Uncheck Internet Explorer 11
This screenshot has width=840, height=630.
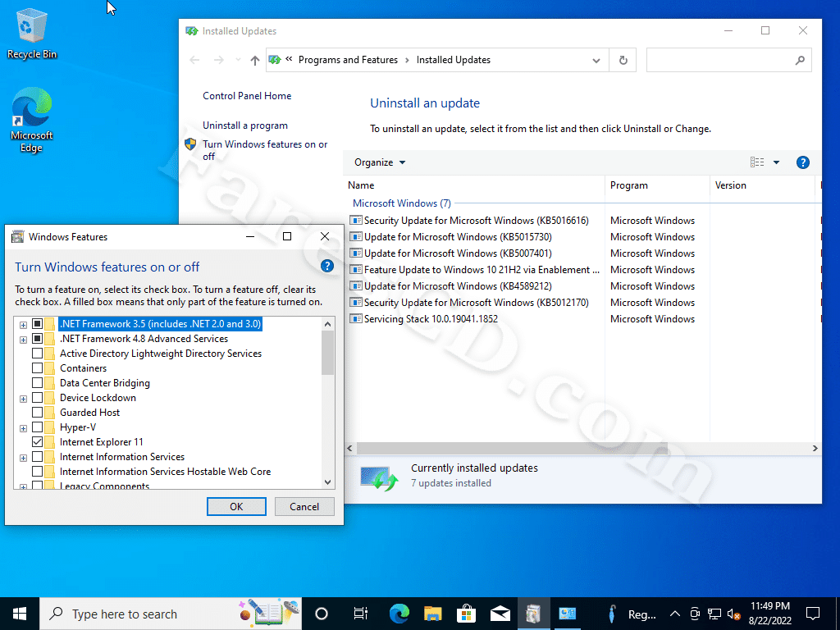pyautogui.click(x=37, y=442)
